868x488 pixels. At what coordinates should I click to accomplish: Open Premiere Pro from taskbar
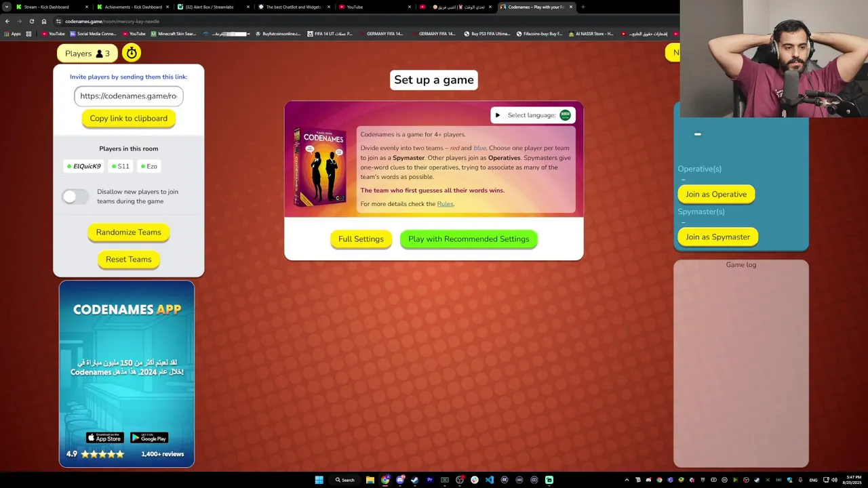(430, 480)
